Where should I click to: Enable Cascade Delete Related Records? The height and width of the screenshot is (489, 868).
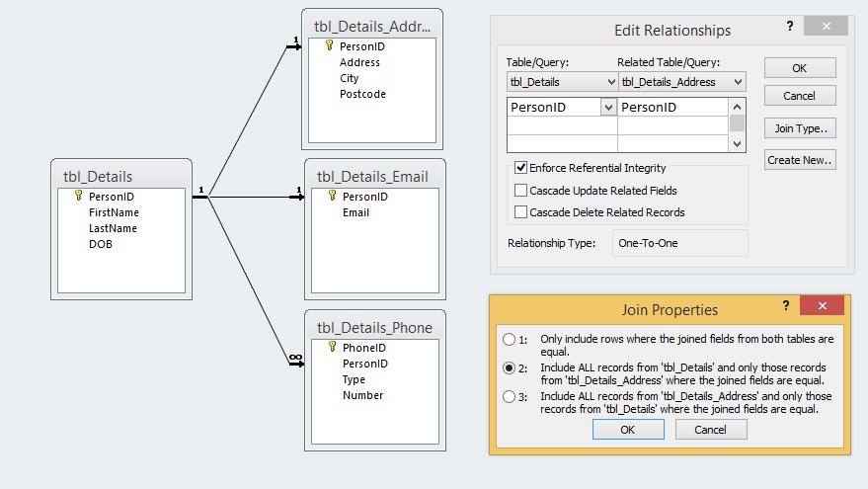(x=520, y=212)
